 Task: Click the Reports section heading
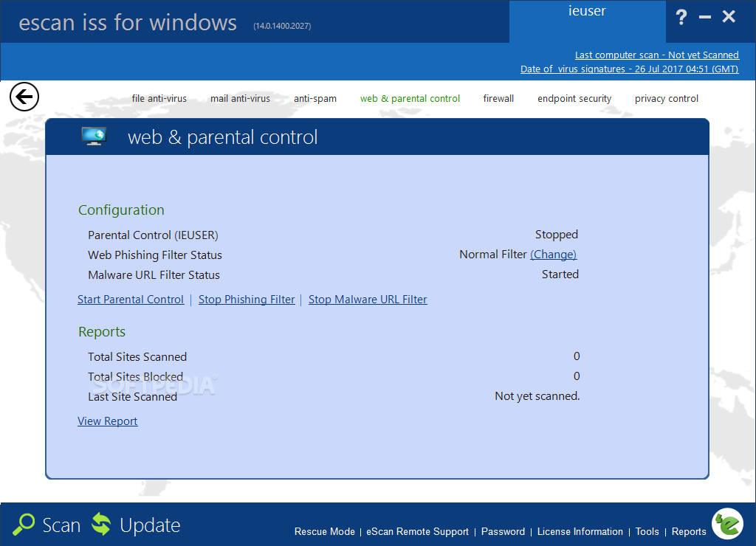(102, 332)
